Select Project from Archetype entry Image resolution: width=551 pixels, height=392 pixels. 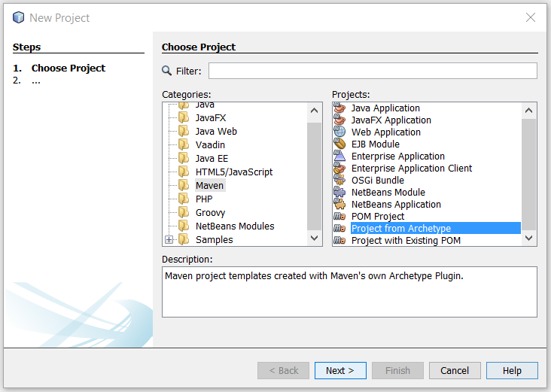pos(436,228)
